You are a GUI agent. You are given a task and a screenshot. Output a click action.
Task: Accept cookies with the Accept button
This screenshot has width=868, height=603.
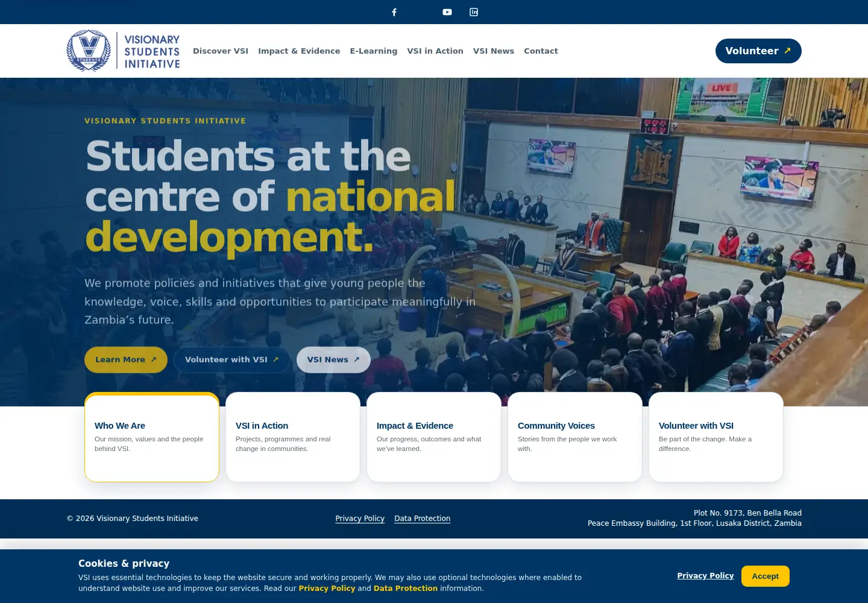point(766,576)
